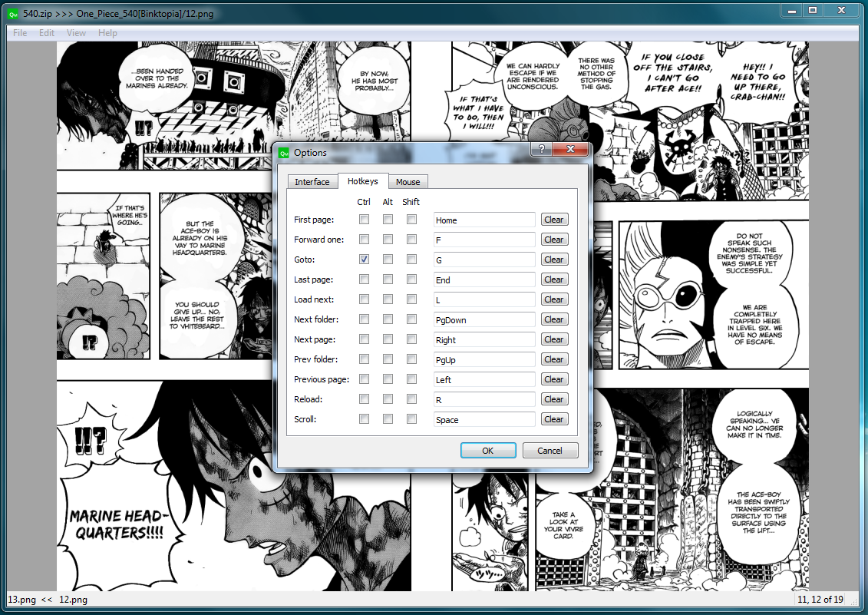
Task: Clear the Scroll hotkey
Action: tap(553, 419)
